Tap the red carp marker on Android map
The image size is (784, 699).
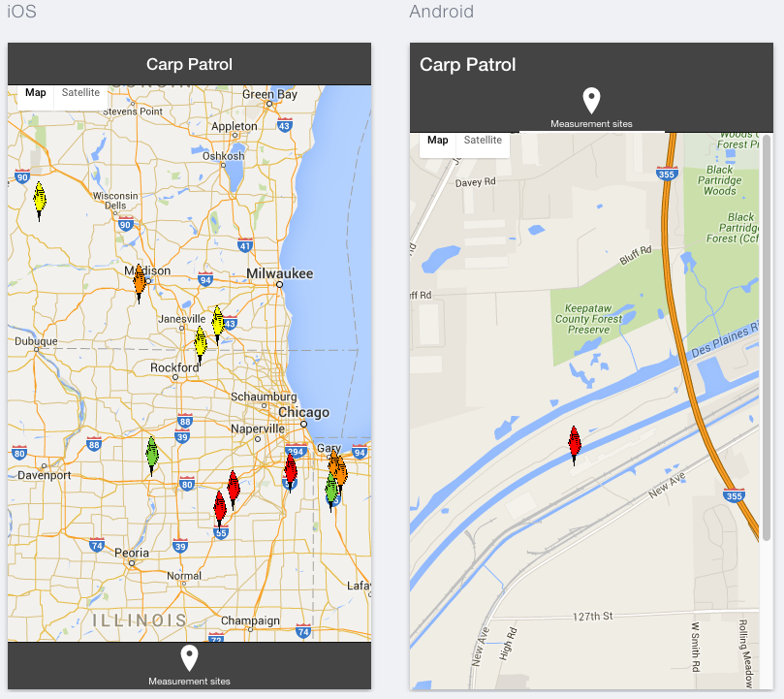pyautogui.click(x=575, y=445)
